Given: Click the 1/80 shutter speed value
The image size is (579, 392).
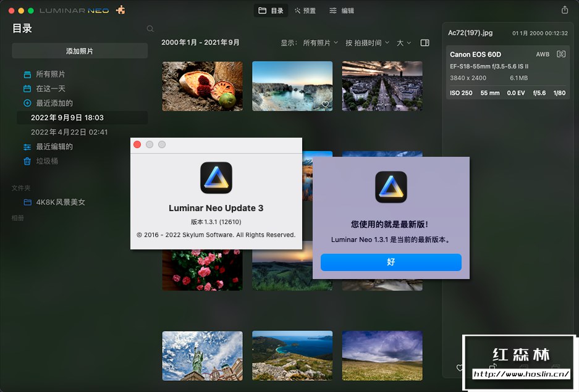Looking at the screenshot, I should pyautogui.click(x=559, y=93).
